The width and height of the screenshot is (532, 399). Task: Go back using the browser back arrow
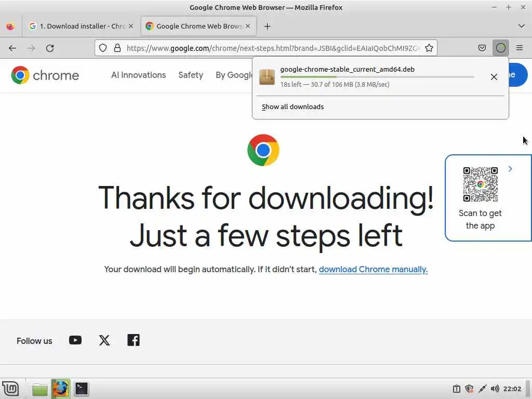tap(12, 48)
